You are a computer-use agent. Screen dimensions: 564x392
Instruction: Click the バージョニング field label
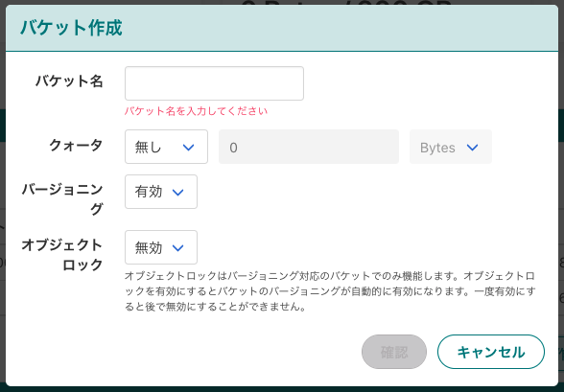62,199
